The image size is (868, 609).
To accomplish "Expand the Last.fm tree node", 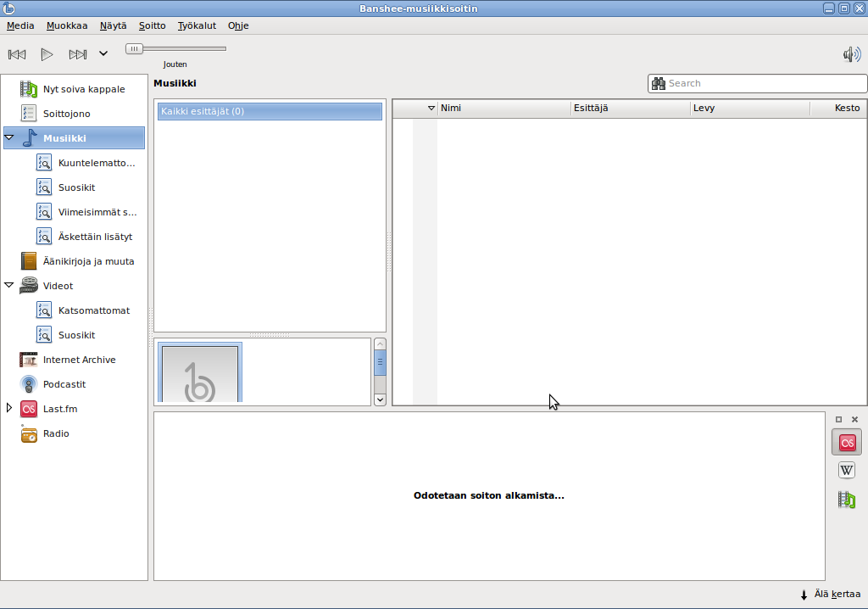I will [9, 408].
